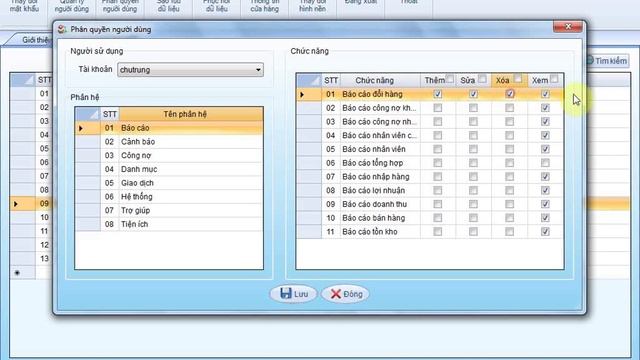This screenshot has width=640, height=360.
Task: Click the Tên phân hệ column header
Action: [191, 114]
